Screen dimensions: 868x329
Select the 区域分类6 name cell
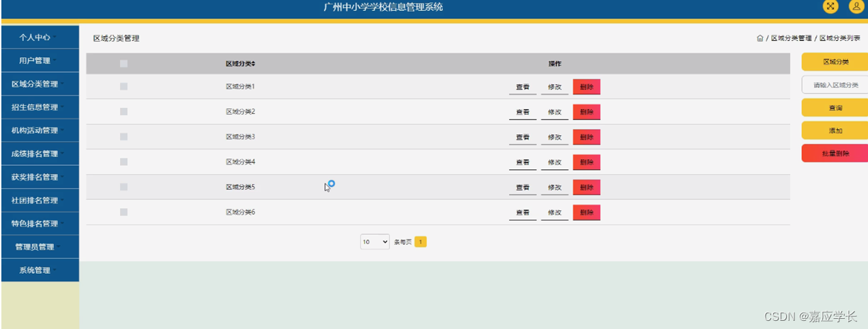tap(240, 212)
